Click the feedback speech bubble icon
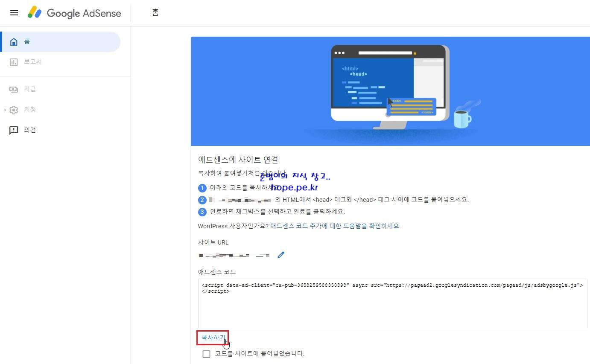This screenshot has width=590, height=364. [x=14, y=130]
